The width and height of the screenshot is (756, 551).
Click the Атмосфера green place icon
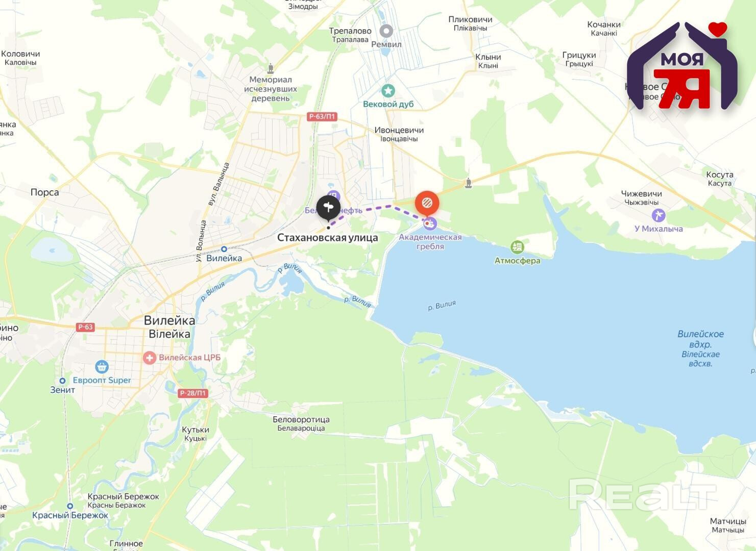click(517, 247)
